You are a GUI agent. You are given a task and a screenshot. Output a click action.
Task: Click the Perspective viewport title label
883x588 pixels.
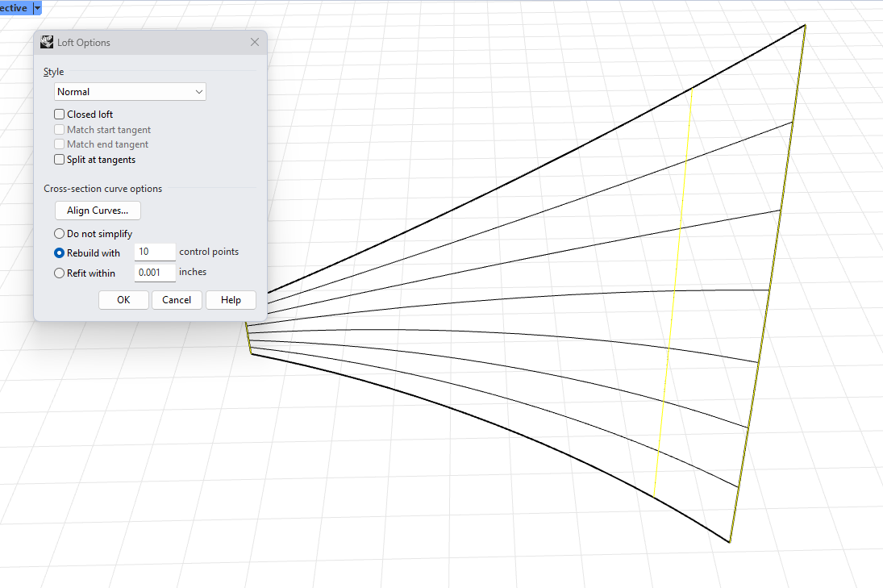point(14,8)
